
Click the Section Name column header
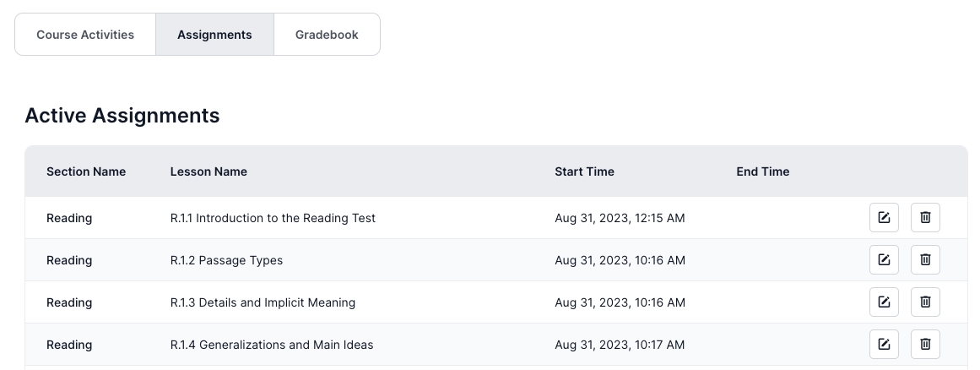pyautogui.click(x=85, y=171)
